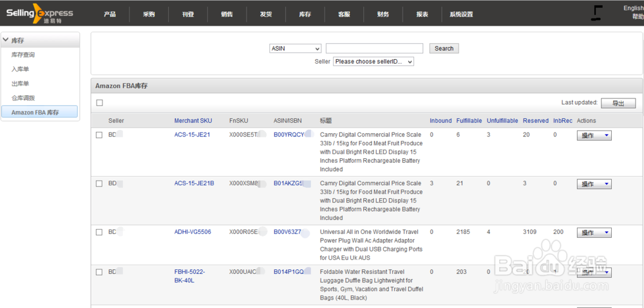
Task: Switch language to English
Action: (633, 8)
